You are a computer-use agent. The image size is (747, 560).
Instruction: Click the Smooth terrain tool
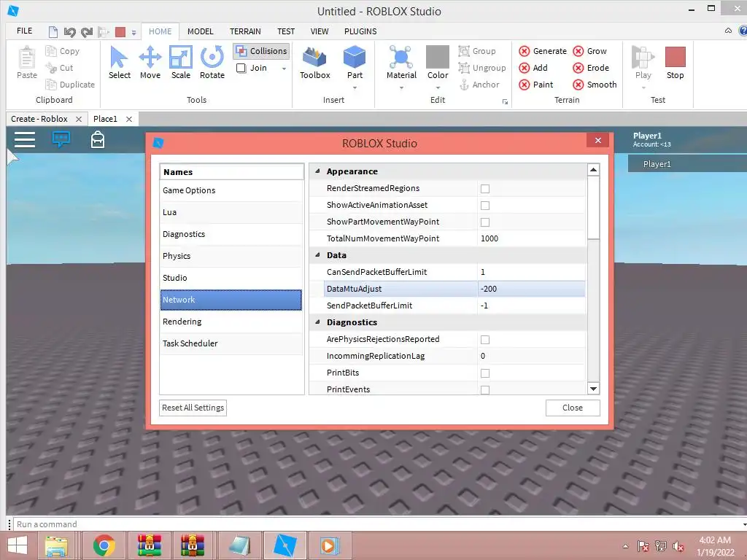tap(595, 85)
